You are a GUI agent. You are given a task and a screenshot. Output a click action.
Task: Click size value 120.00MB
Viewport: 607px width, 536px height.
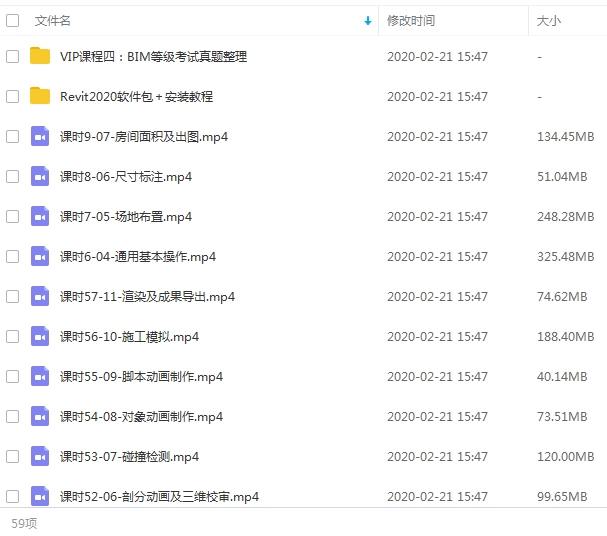tap(566, 456)
